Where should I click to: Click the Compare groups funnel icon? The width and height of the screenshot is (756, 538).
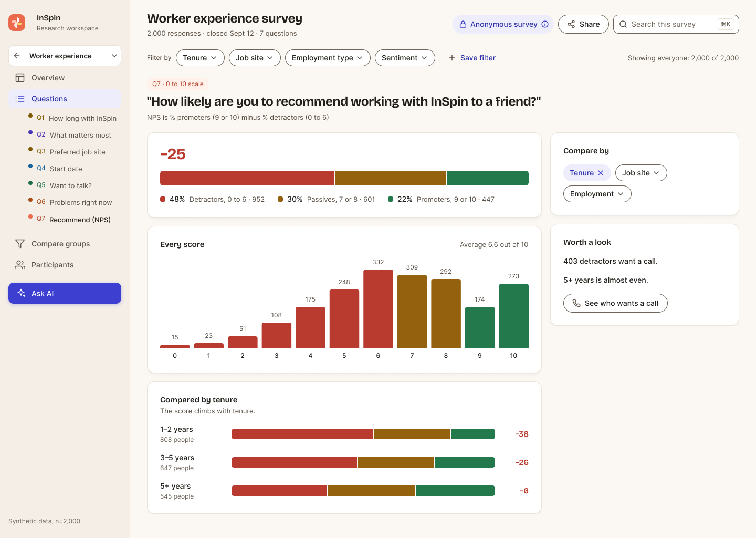(20, 244)
